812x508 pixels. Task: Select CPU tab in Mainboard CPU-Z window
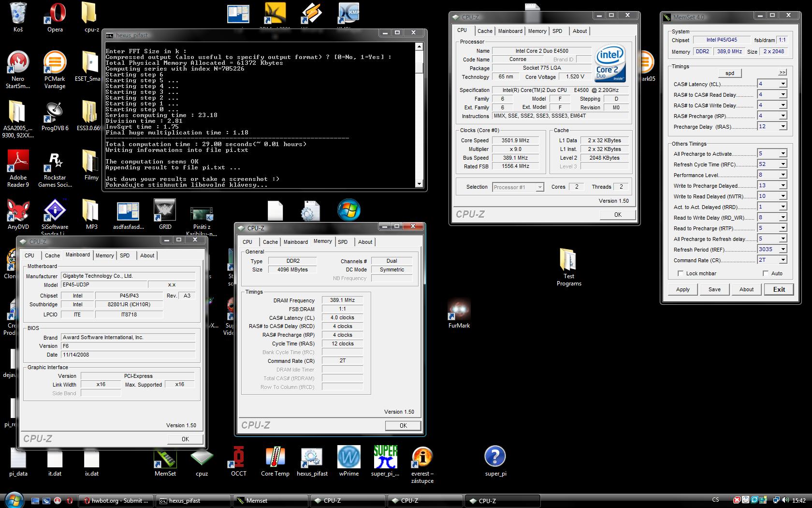pos(29,255)
